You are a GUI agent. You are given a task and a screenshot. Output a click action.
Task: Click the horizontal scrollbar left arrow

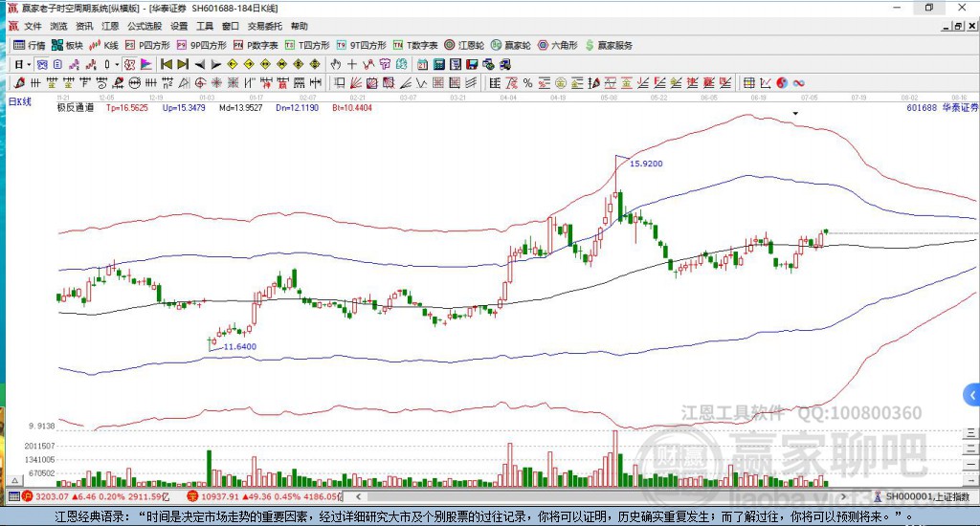[x=358, y=496]
